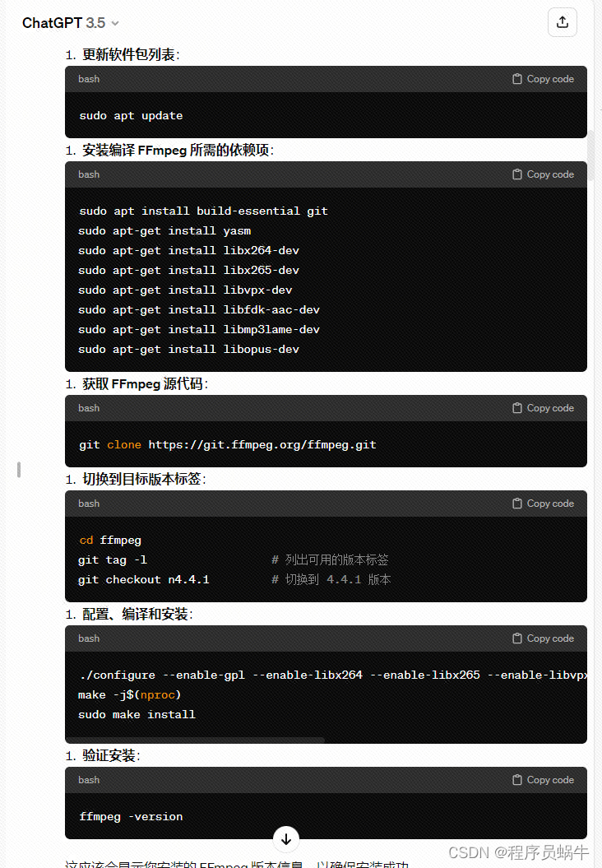602x868 pixels.
Task: Click 'sudo apt-get install libx264-dev' line
Action: [188, 251]
